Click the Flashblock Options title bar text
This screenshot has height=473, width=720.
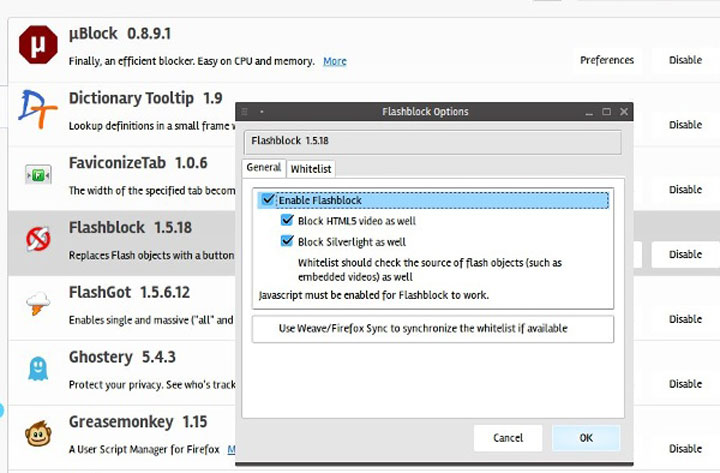click(425, 112)
